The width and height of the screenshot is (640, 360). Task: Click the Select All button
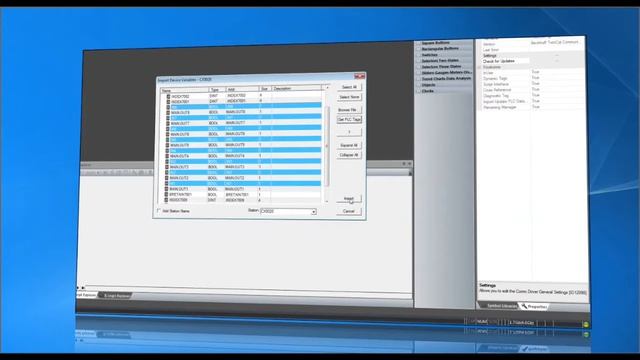click(349, 87)
